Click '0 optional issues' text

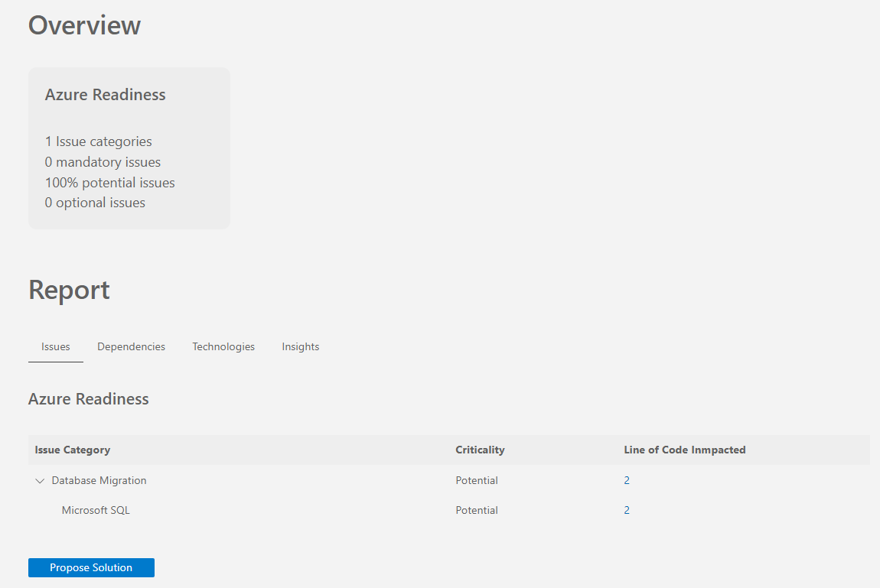[95, 203]
